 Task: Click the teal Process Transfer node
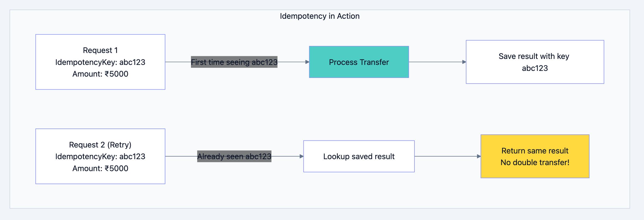(x=359, y=62)
